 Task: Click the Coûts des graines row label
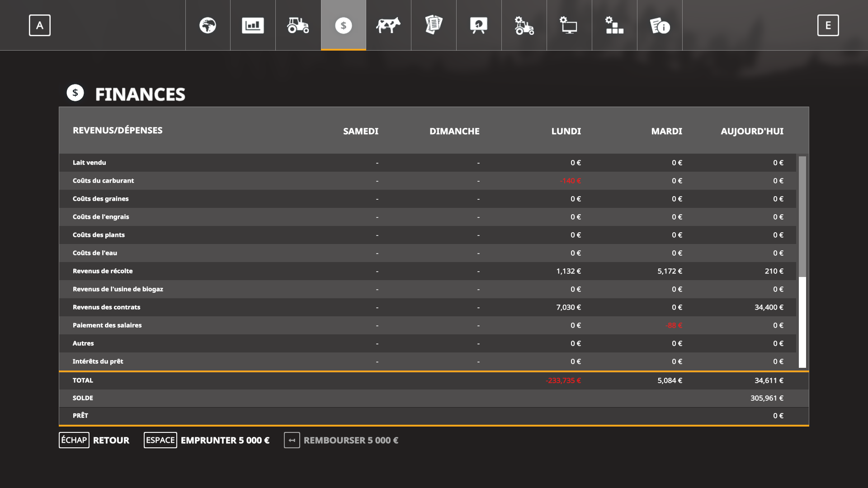(101, 199)
